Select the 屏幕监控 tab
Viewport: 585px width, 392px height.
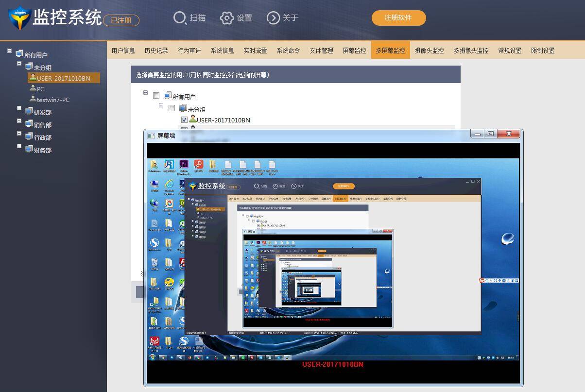click(355, 51)
